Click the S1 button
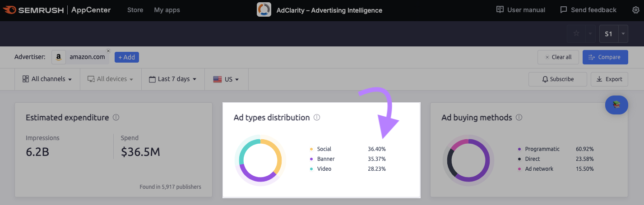 point(609,34)
